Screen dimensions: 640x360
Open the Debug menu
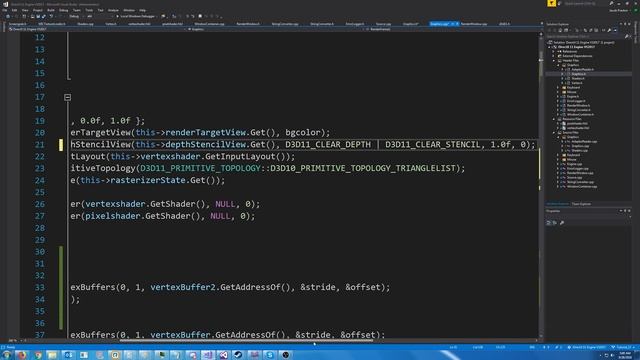click(64, 10)
